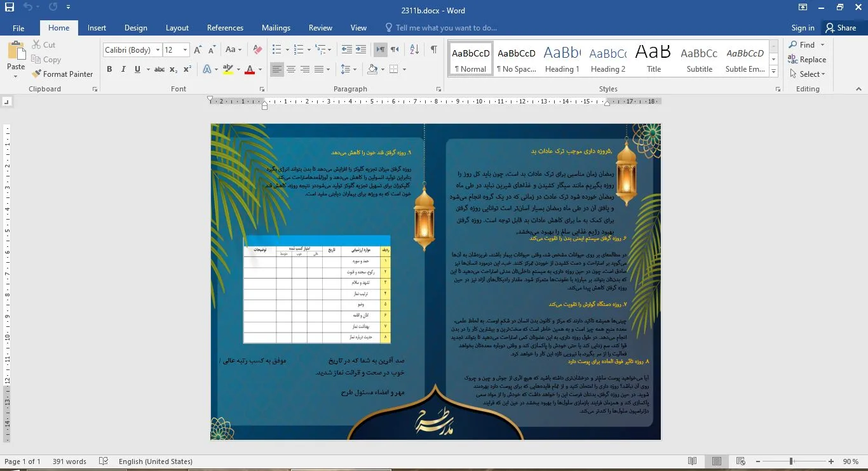Open the Select dropdown in Editing
This screenshot has width=868, height=471.
click(x=808, y=74)
